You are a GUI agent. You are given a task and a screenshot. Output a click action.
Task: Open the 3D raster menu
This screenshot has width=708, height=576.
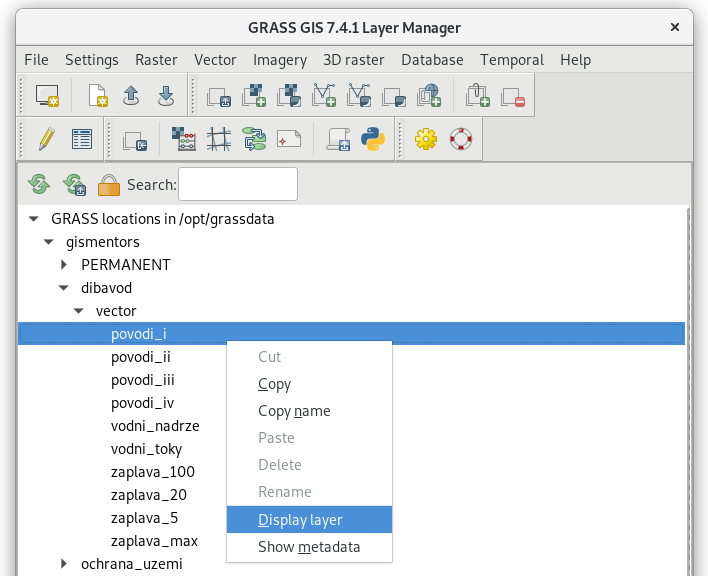point(354,60)
